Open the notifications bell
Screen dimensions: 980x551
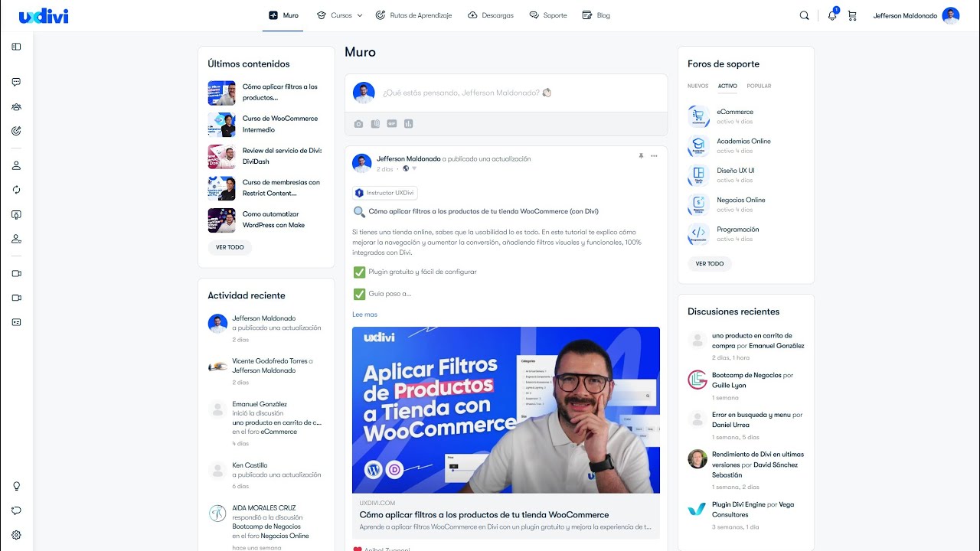[x=832, y=15]
